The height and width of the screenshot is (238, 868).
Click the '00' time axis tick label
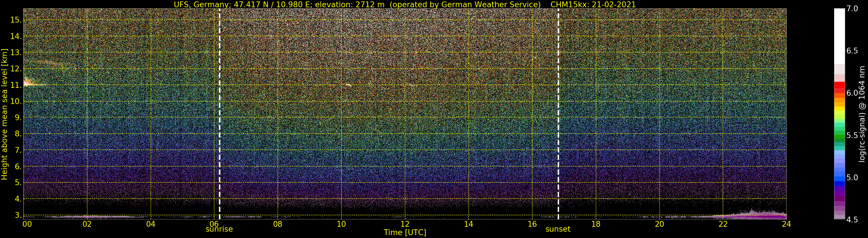27,224
